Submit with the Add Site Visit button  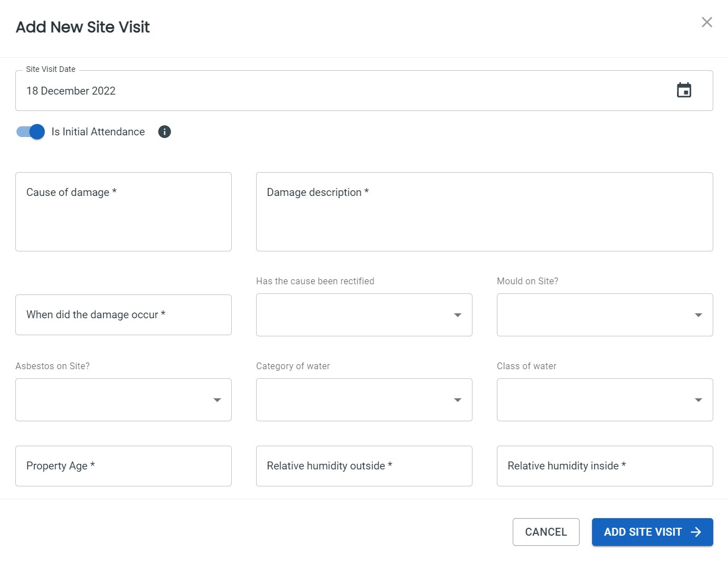652,532
